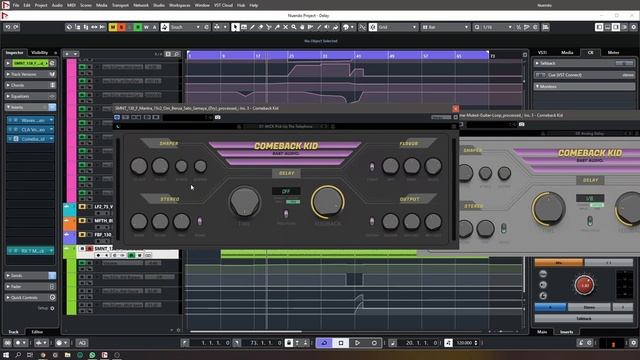The height and width of the screenshot is (360, 640).
Task: Switch to the Media tab in right zone
Action: (567, 53)
